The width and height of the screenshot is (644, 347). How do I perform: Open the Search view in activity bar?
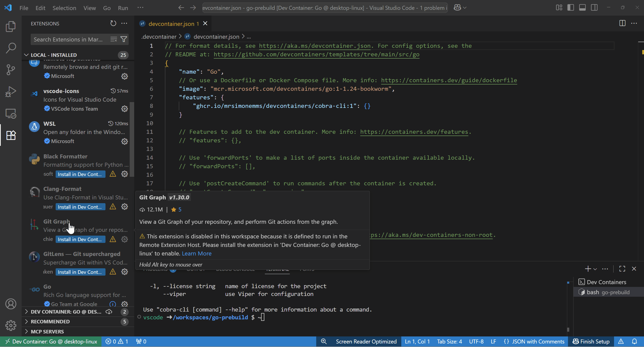(11, 48)
